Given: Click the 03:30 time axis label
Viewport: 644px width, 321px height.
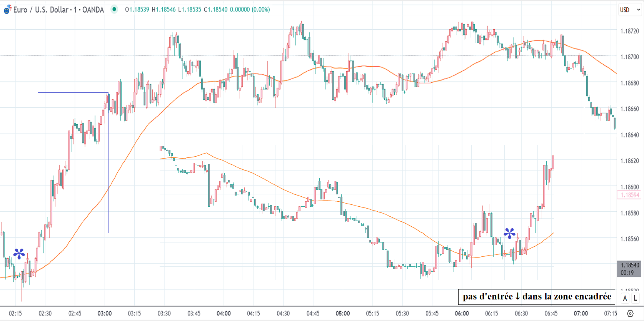Looking at the screenshot, I should pyautogui.click(x=164, y=313).
